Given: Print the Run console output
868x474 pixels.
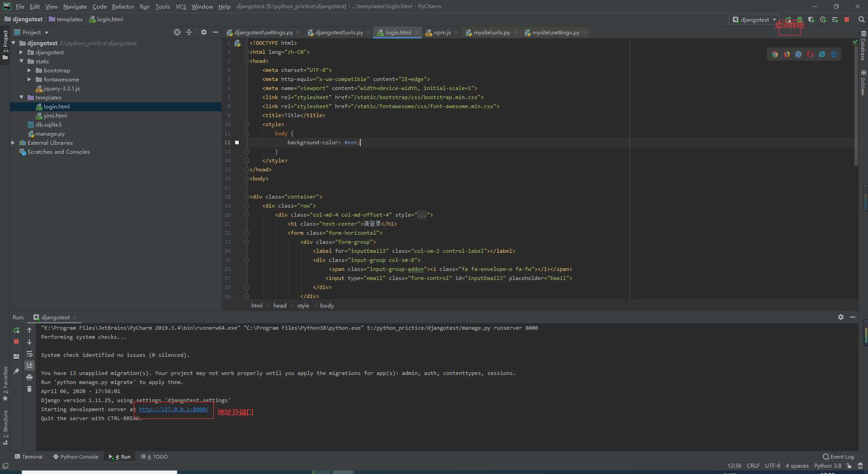Looking at the screenshot, I should 29,377.
